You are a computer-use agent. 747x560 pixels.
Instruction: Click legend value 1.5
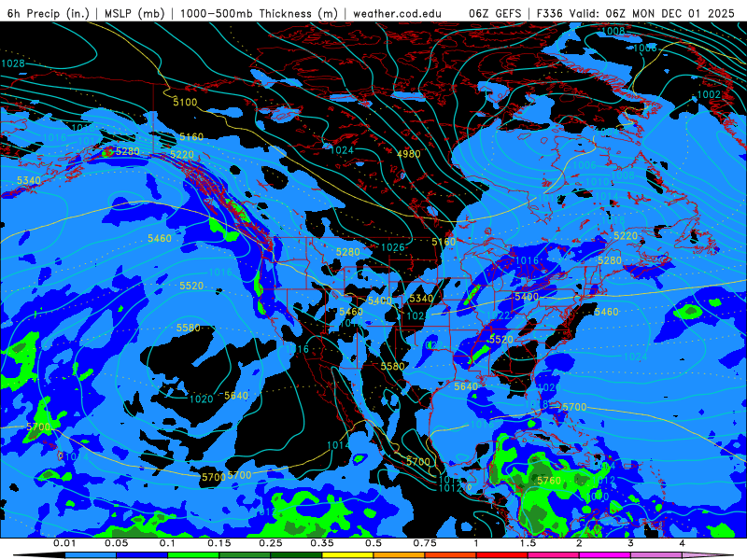pyautogui.click(x=528, y=543)
